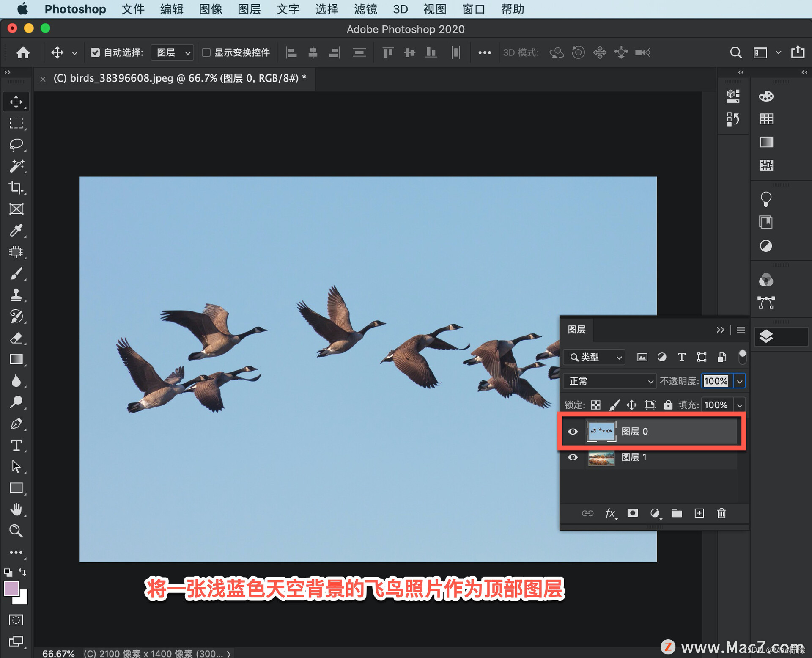Hide 图层 1 with eye icon
812x658 pixels.
[x=573, y=457]
